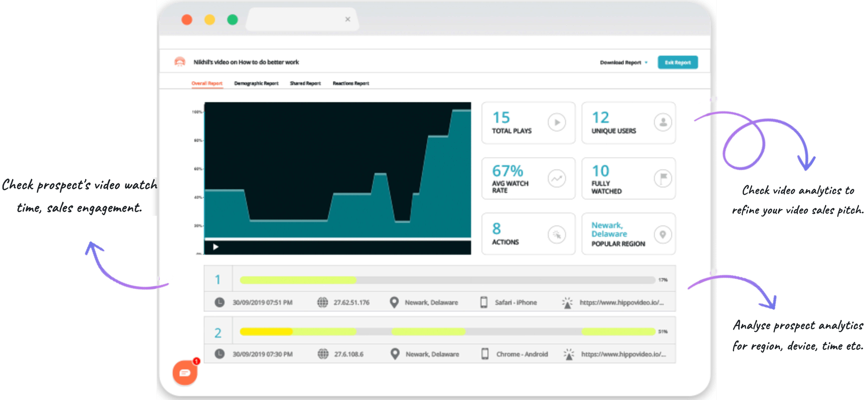Open the Reactions Report tab

click(351, 83)
